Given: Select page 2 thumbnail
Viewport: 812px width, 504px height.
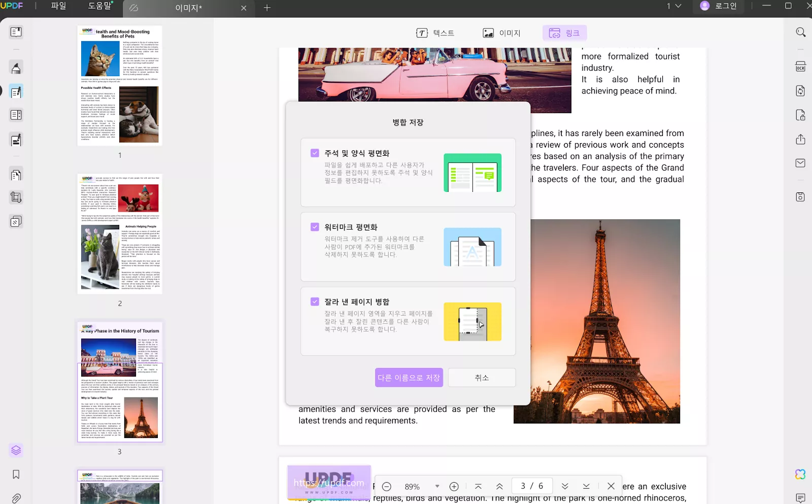Looking at the screenshot, I should click(x=120, y=234).
